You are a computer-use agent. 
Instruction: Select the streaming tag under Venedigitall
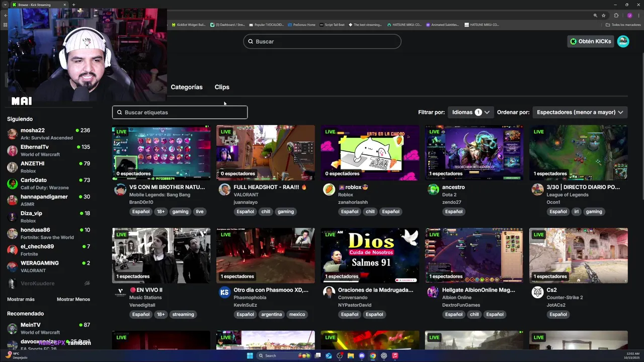point(183,314)
